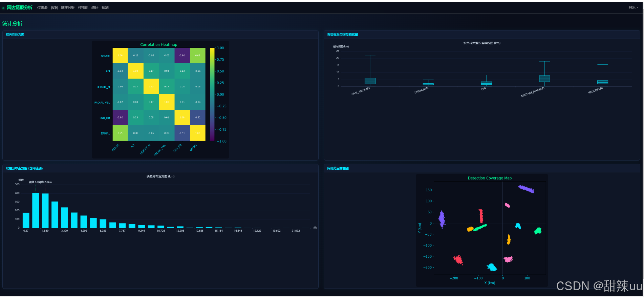Click diagonal 1.00 cell in AZI row
The width and height of the screenshot is (644, 297).
coord(135,71)
